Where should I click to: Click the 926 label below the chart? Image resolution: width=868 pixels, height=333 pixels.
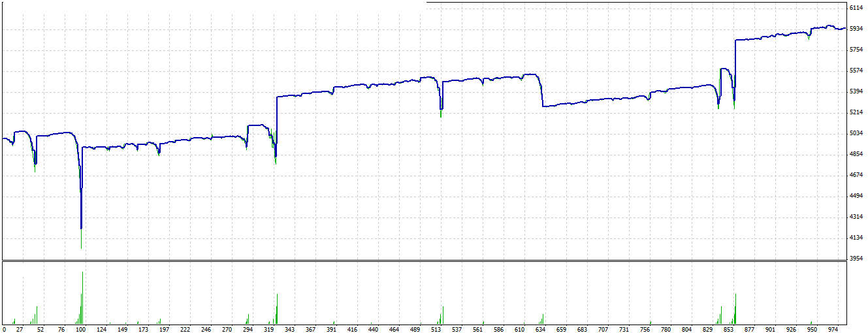791,329
